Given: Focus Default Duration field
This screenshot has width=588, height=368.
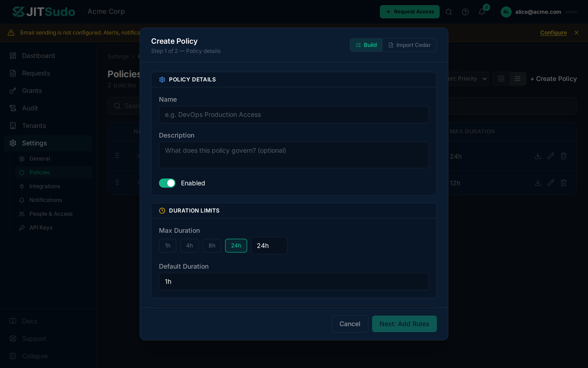Looking at the screenshot, I should (x=294, y=282).
